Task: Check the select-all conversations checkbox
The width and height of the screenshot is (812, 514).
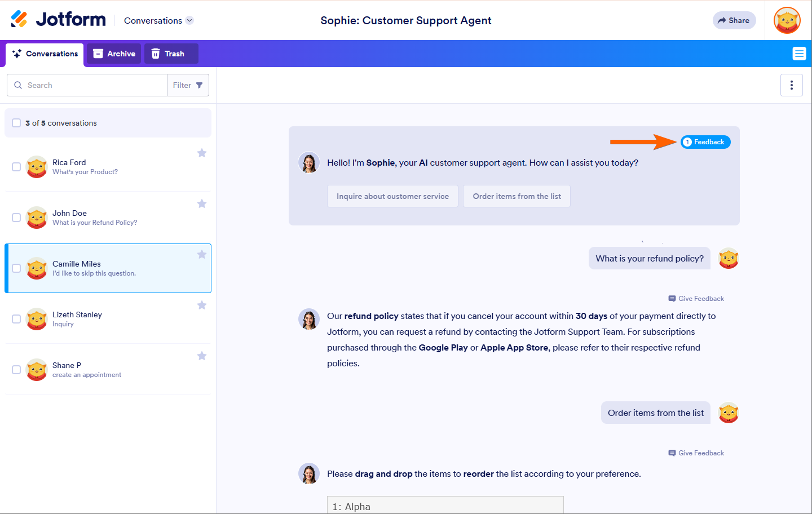Action: coord(17,123)
